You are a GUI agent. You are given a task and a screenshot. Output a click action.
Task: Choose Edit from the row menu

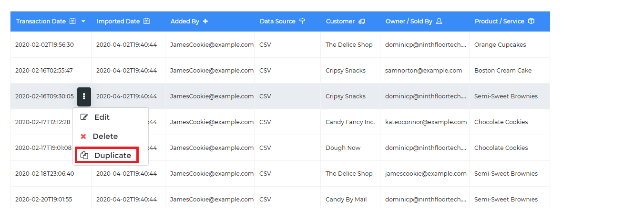coord(111,117)
